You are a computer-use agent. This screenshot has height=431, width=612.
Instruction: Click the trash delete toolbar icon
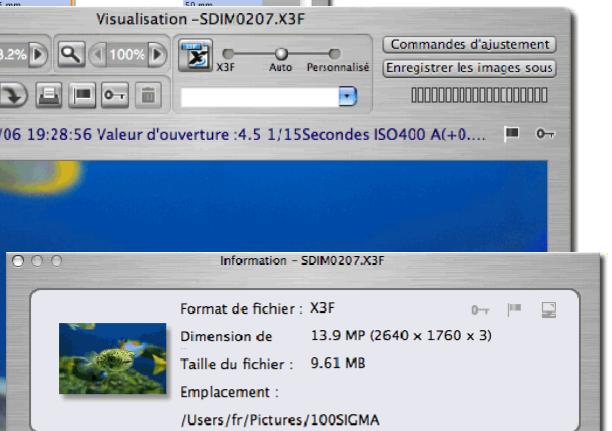(148, 95)
